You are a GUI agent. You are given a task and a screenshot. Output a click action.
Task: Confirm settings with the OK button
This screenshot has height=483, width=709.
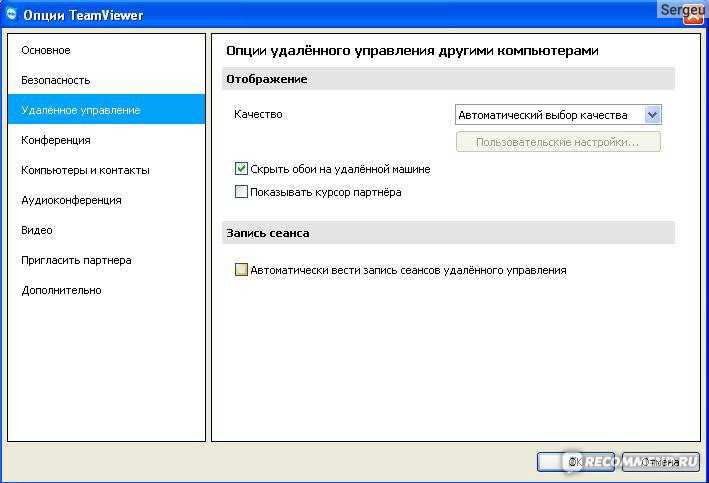[x=576, y=462]
